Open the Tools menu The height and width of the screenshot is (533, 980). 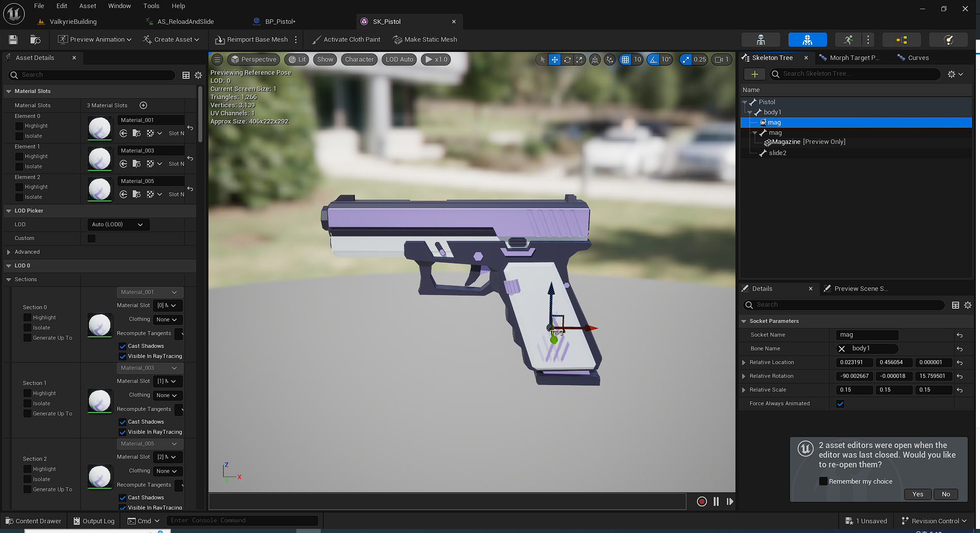[x=151, y=6]
